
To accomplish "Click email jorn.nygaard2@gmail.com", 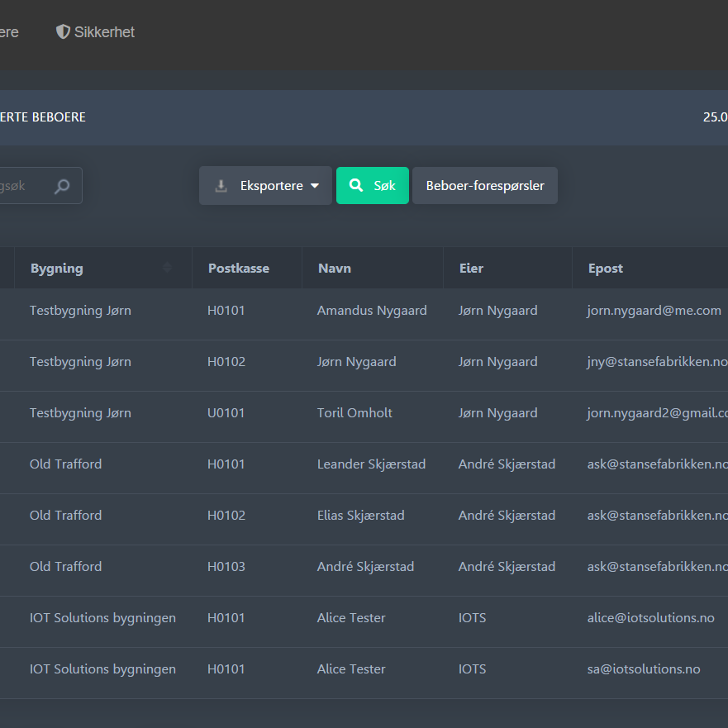I will (657, 413).
